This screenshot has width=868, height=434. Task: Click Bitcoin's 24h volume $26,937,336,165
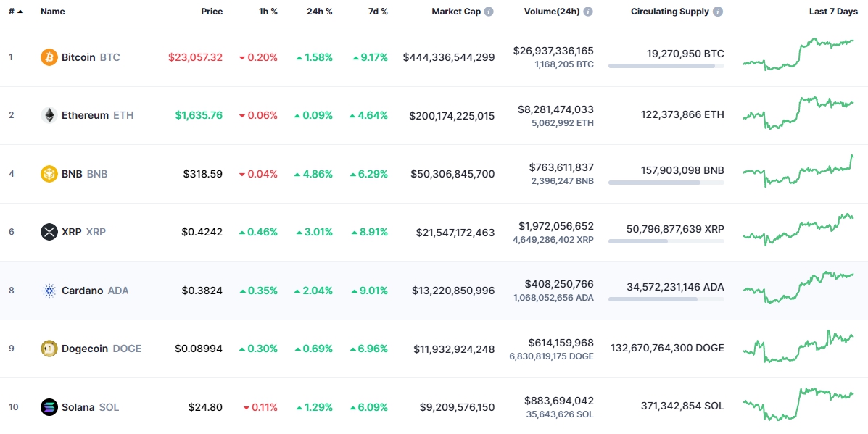(553, 51)
